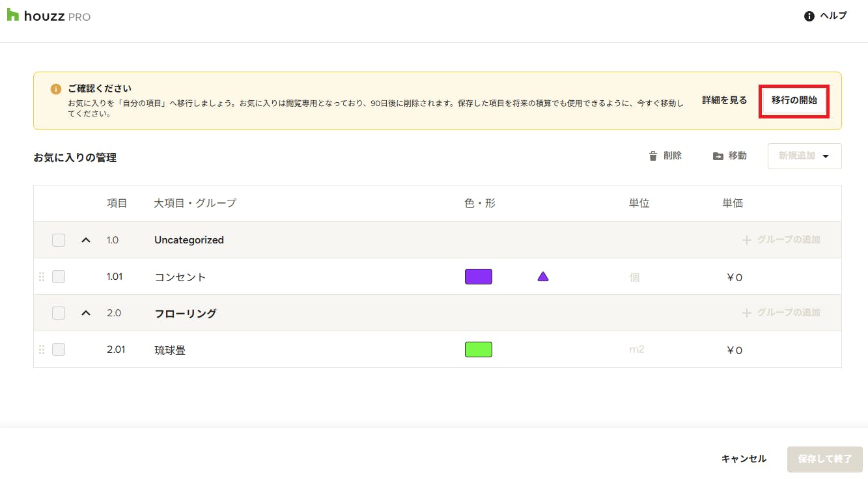This screenshot has width=868, height=479.
Task: Collapse the フローリング group chevron
Action: 86,313
